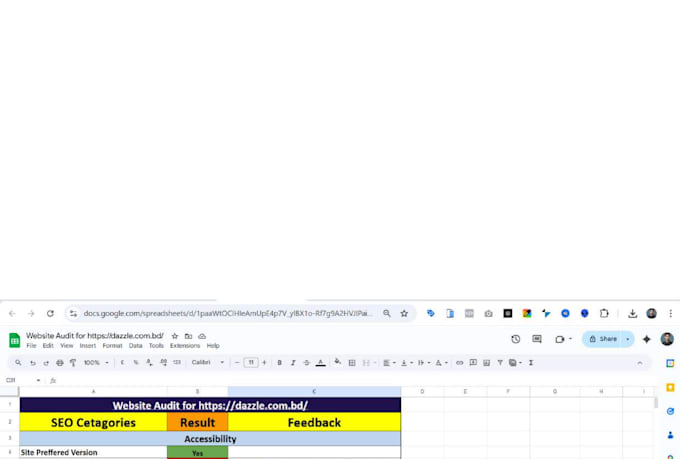Format cells as percent
Screen dimensions: 680x459
pyautogui.click(x=136, y=363)
